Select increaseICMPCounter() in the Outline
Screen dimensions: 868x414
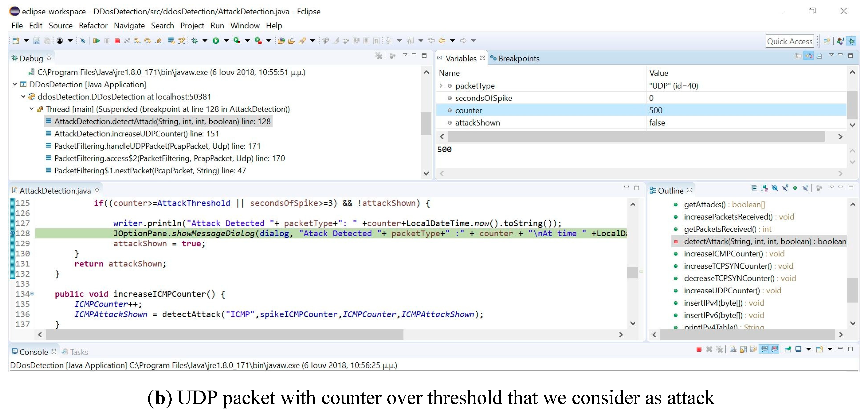[x=723, y=254]
